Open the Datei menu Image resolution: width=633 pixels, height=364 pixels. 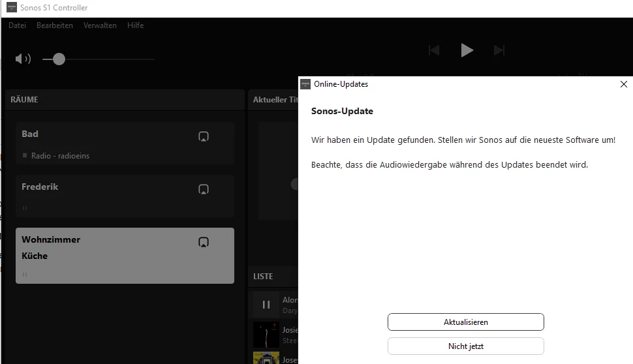coord(18,25)
